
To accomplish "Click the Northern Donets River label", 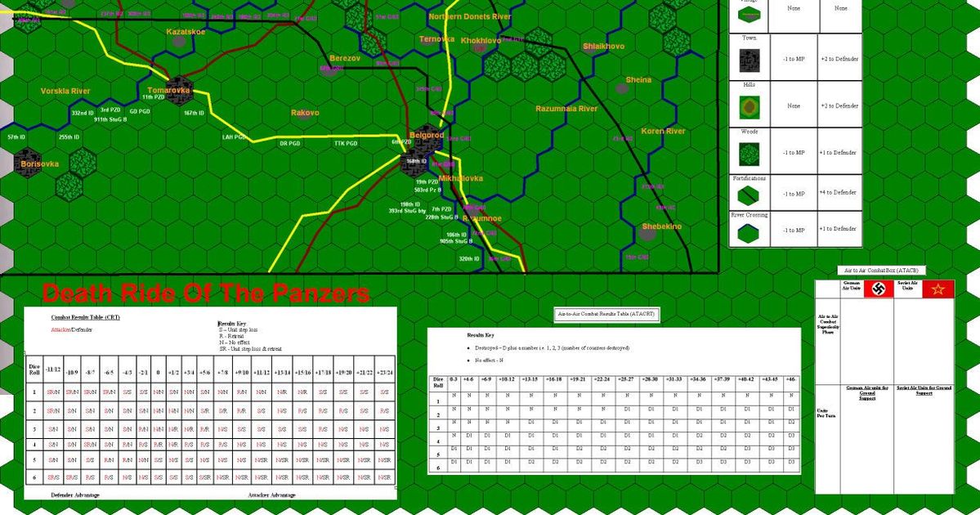I will tap(470, 17).
